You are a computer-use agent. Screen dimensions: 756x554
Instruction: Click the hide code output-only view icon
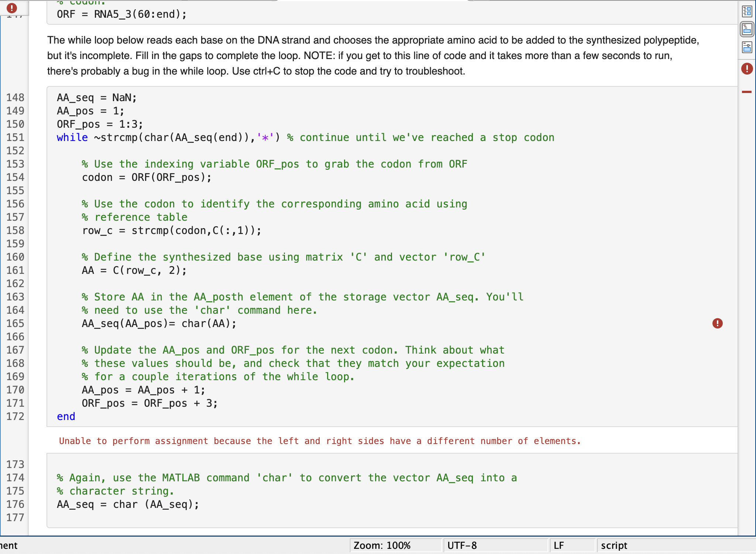(748, 47)
